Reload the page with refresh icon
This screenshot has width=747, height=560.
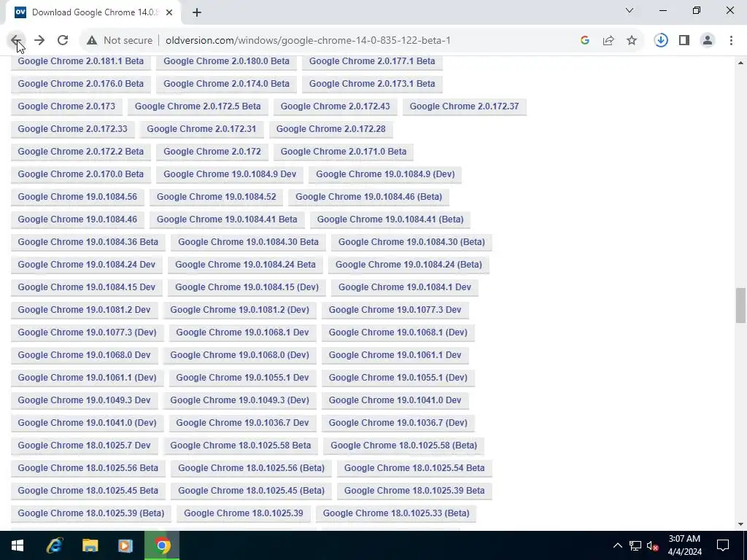(x=63, y=41)
